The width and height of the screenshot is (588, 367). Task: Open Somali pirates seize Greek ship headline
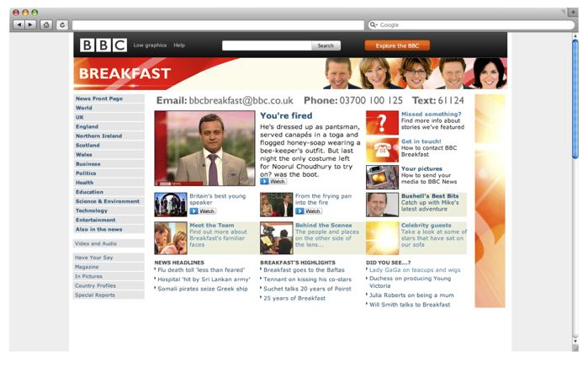coord(203,289)
